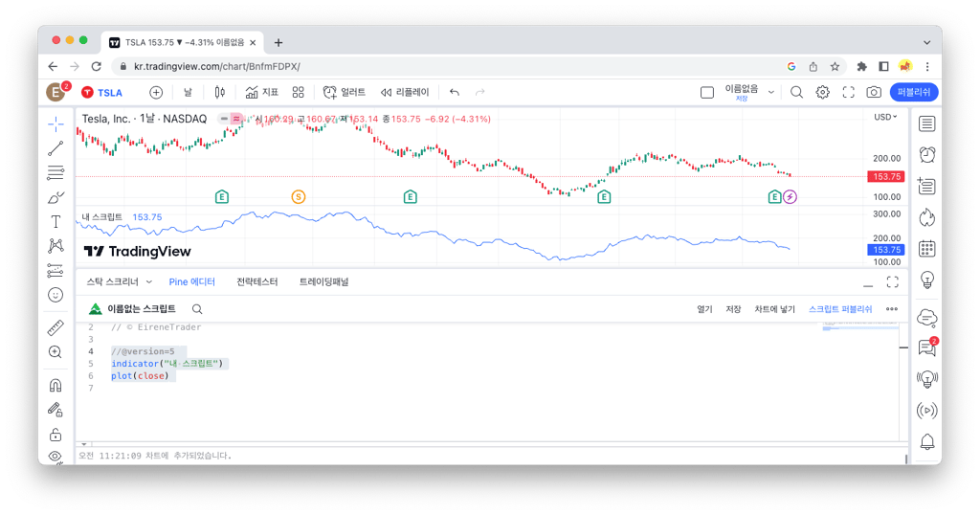
Task: Click the blue 퍼블리쉬 button
Action: click(914, 92)
